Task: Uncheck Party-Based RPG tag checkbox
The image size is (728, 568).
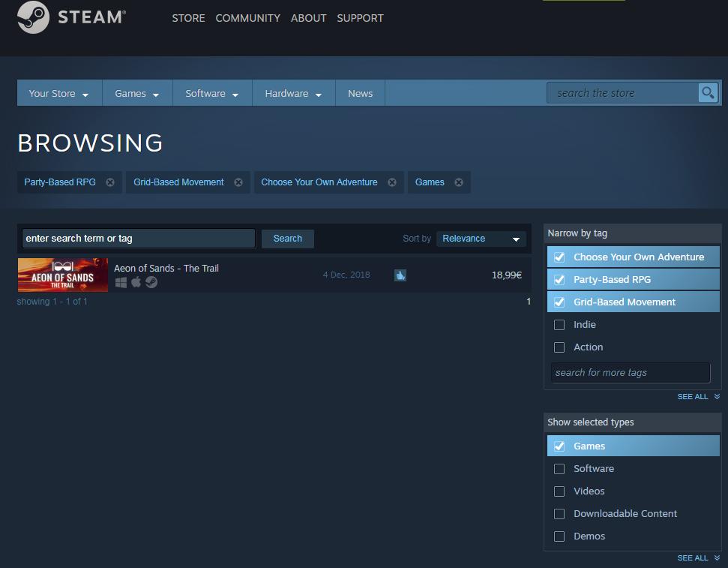Action: pyautogui.click(x=559, y=279)
